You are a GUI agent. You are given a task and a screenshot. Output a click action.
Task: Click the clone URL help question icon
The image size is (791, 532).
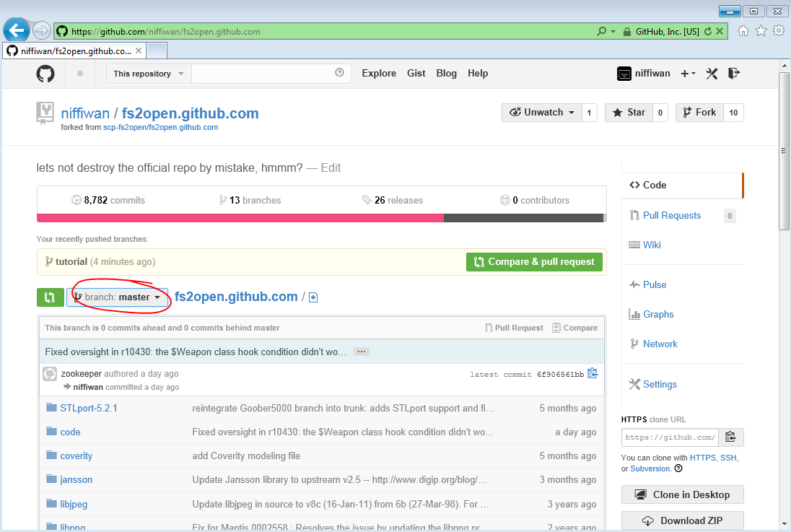[x=678, y=468]
